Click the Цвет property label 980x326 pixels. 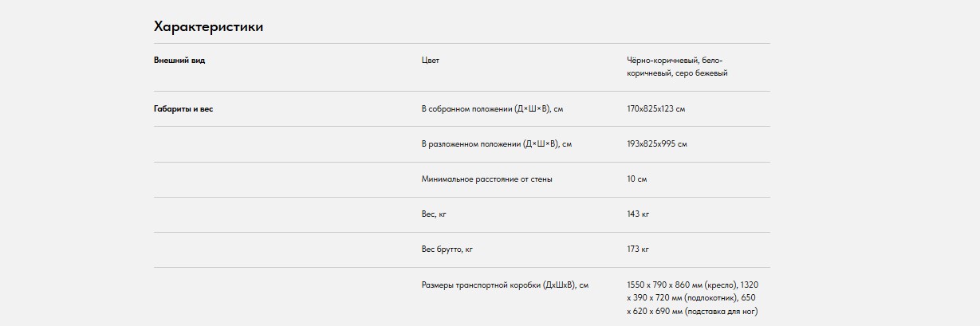tap(430, 61)
